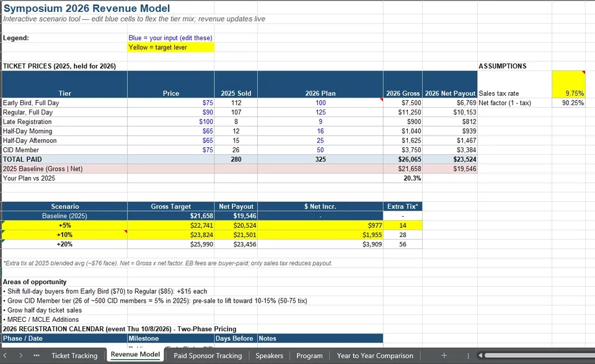The image size is (595, 364).
Task: Select the Extra Tix* header cell
Action: click(403, 206)
